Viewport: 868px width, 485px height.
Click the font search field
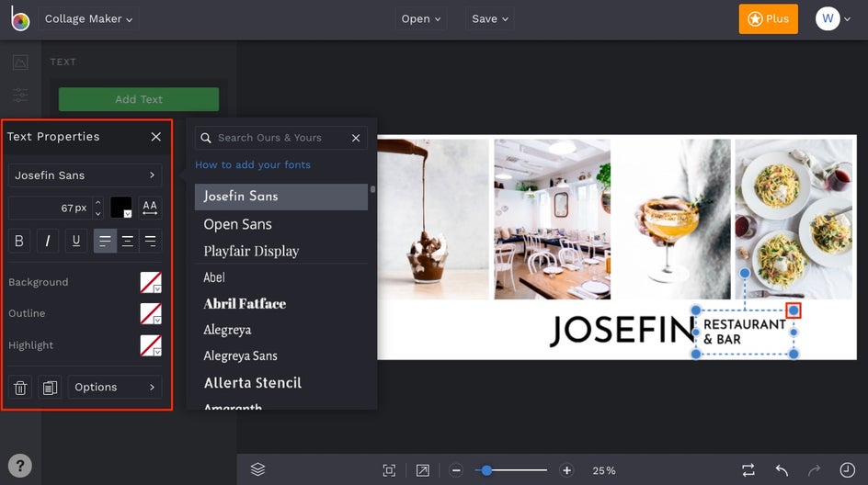pyautogui.click(x=276, y=138)
